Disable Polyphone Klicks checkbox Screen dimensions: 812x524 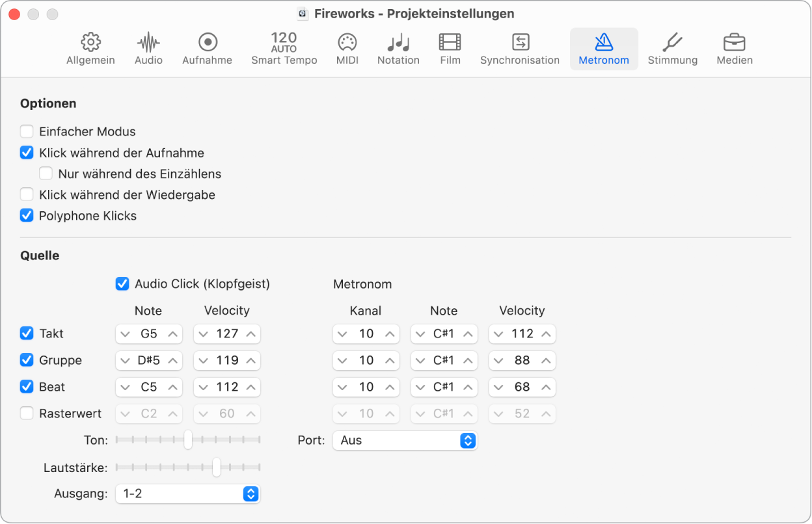pos(27,216)
